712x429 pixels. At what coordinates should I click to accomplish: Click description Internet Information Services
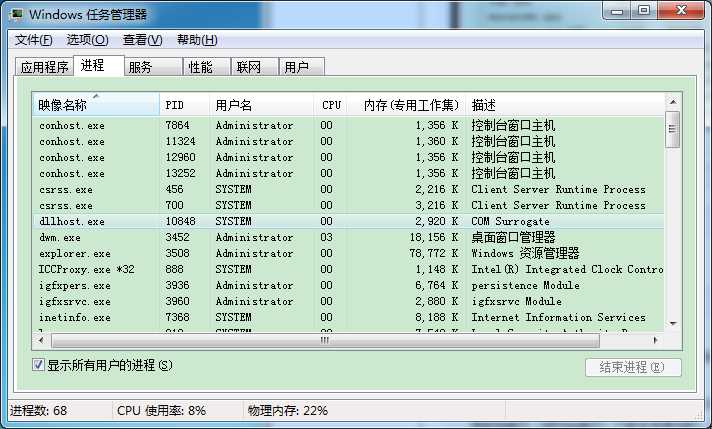(559, 317)
